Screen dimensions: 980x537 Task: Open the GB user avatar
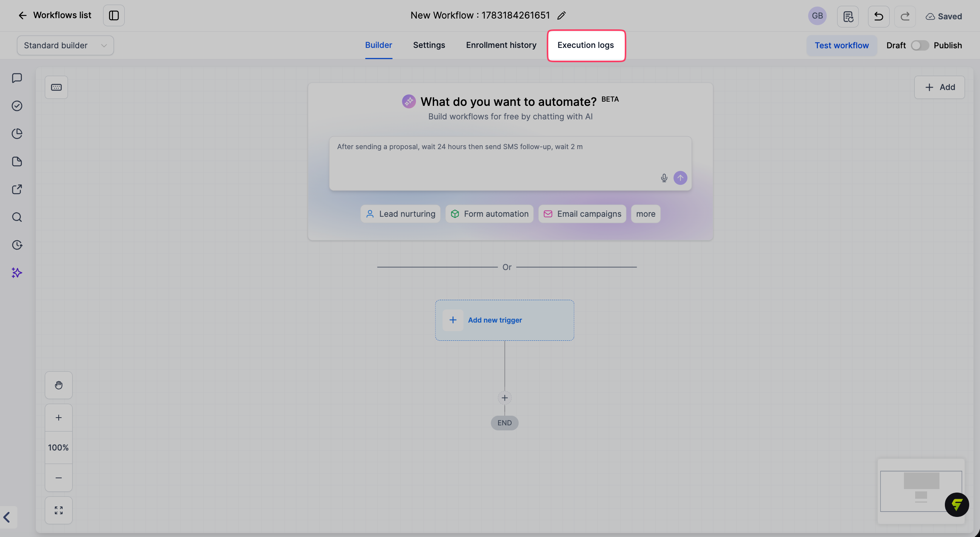817,16
